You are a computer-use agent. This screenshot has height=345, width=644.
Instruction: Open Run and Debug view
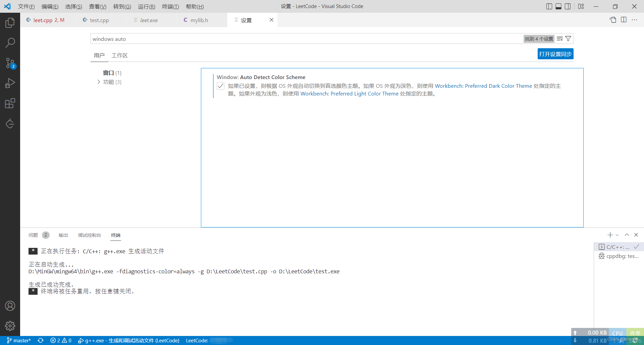[10, 83]
